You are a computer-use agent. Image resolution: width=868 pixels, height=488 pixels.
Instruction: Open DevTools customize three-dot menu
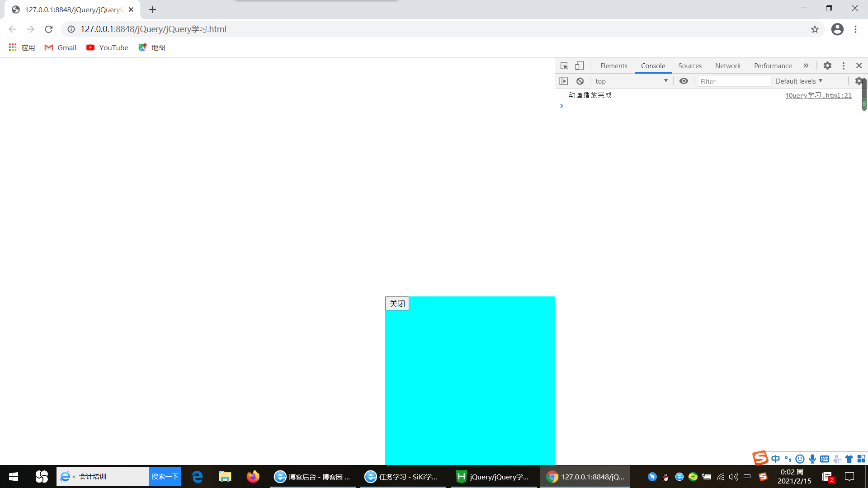point(844,66)
